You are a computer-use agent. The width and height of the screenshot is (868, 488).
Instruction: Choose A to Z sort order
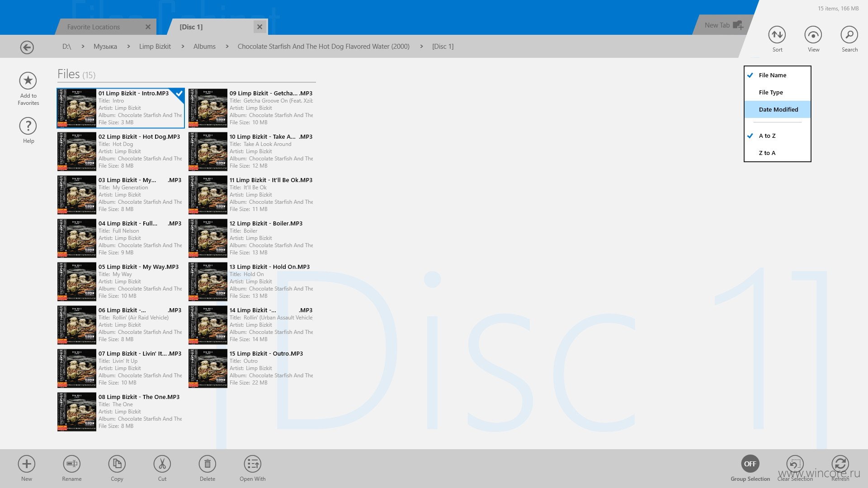778,136
